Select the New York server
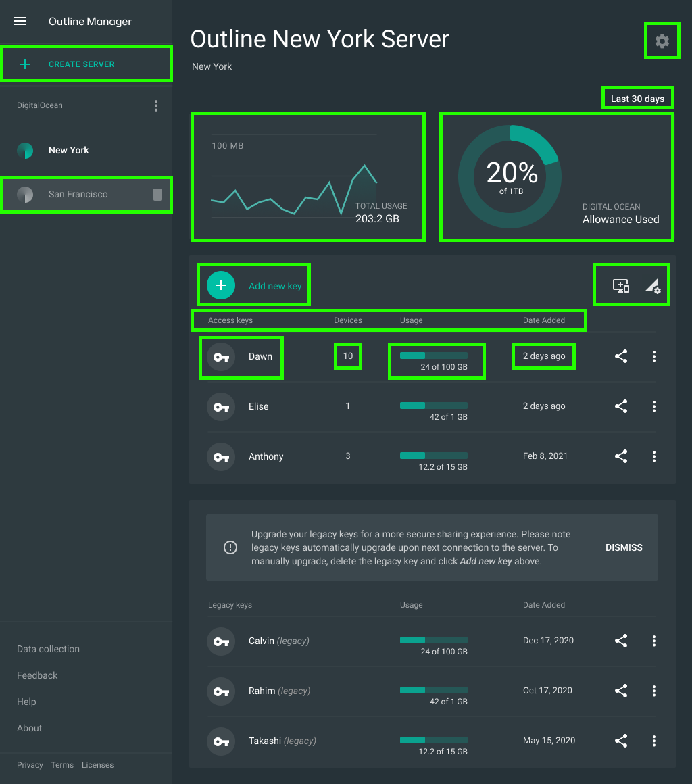 [68, 150]
